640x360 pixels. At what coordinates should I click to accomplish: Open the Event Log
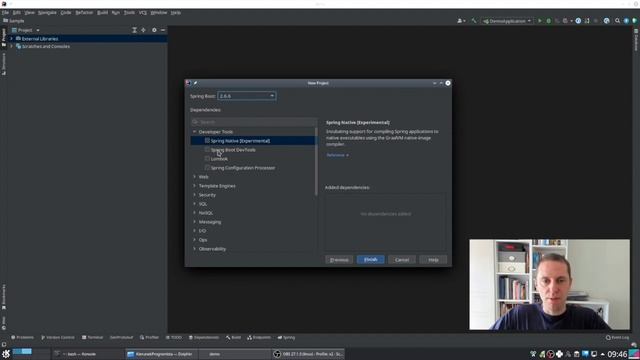pyautogui.click(x=618, y=338)
